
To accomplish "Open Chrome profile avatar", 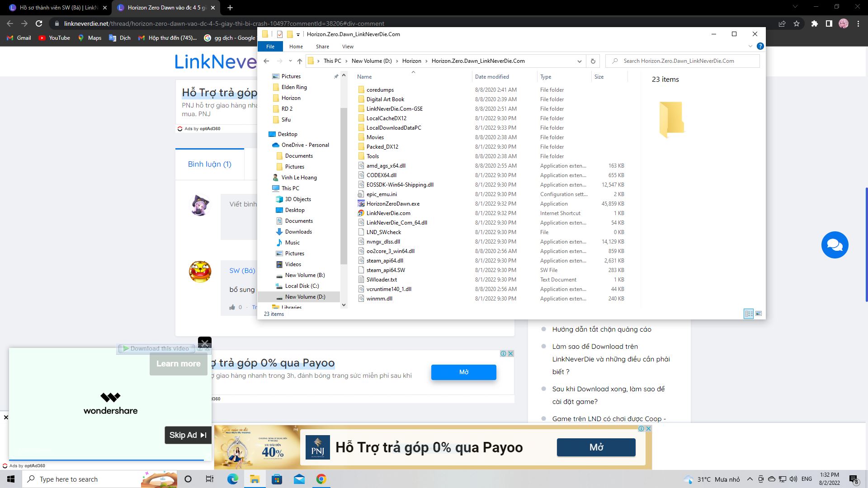I will [x=844, y=23].
